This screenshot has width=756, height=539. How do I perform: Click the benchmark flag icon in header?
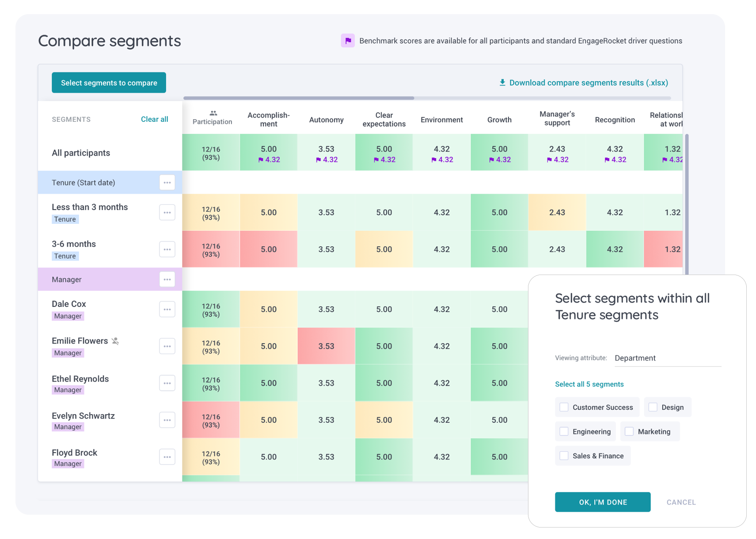348,40
